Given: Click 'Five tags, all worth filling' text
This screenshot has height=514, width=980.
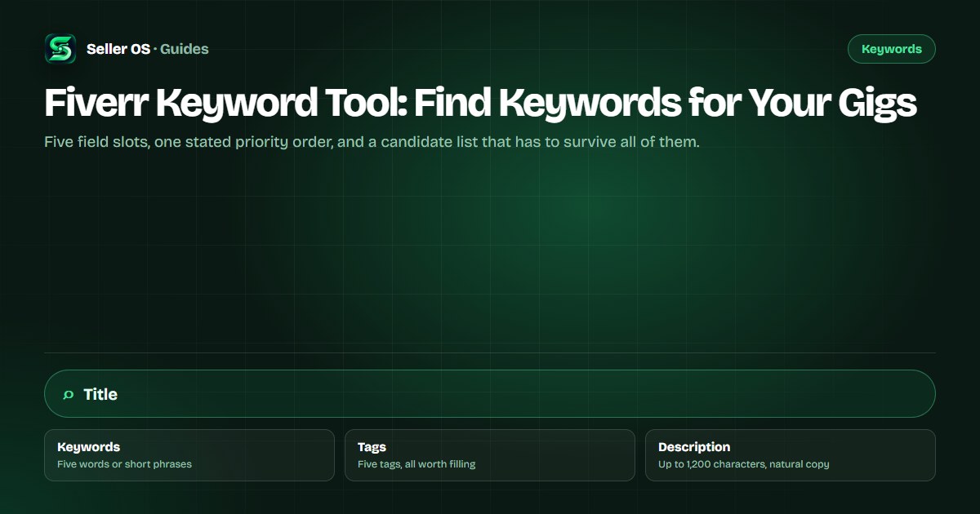Looking at the screenshot, I should click(416, 464).
